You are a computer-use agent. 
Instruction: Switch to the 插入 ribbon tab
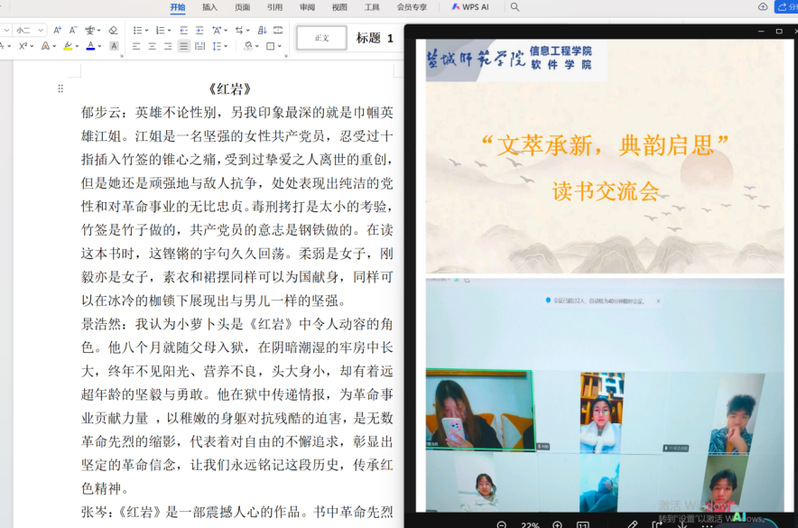[209, 7]
